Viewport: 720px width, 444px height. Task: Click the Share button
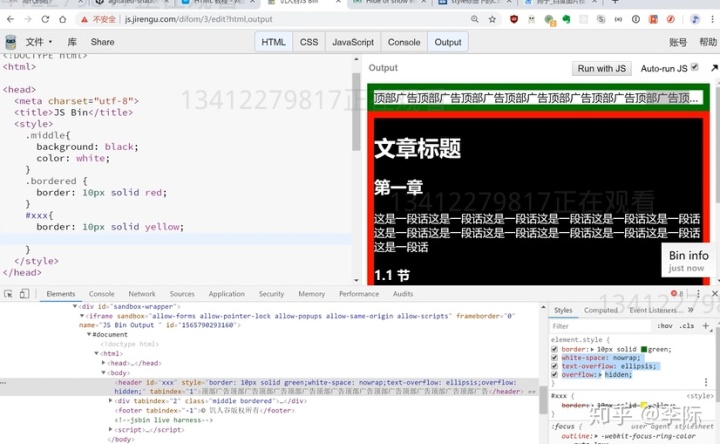pos(102,42)
